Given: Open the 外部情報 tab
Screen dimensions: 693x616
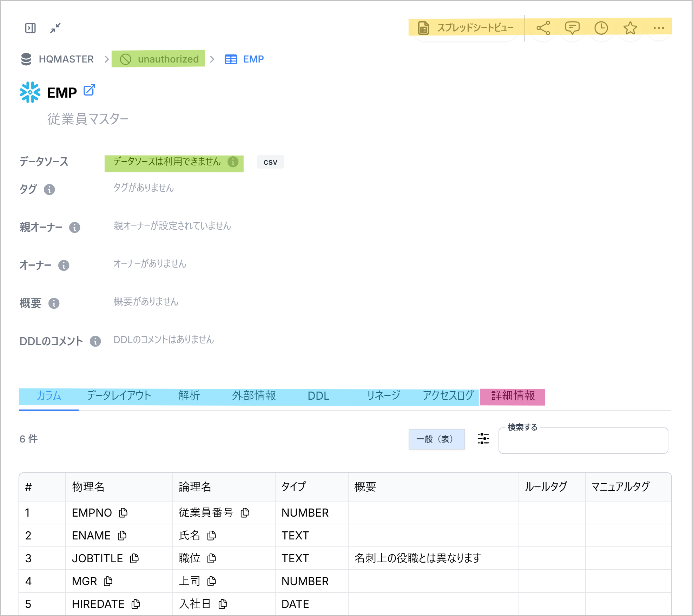Looking at the screenshot, I should (254, 396).
